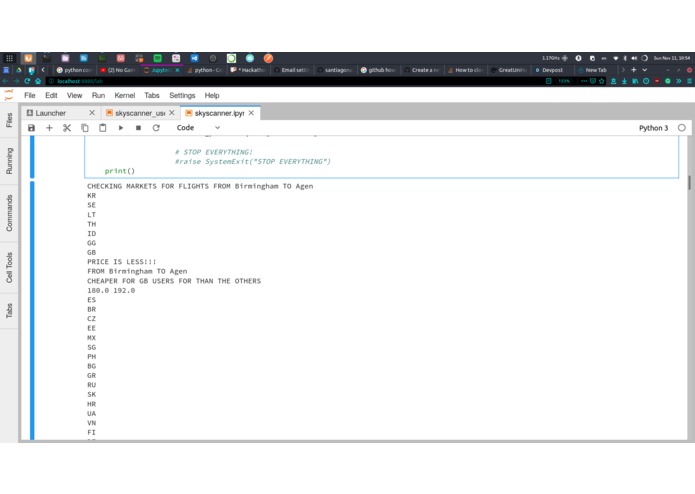Interrupt the kernel with the stop icon

pyautogui.click(x=138, y=128)
